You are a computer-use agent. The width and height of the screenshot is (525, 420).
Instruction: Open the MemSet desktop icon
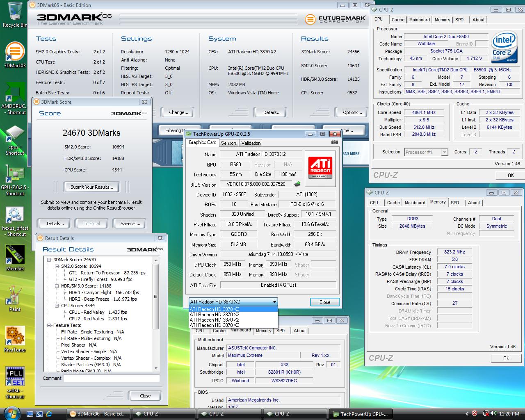[x=15, y=258]
